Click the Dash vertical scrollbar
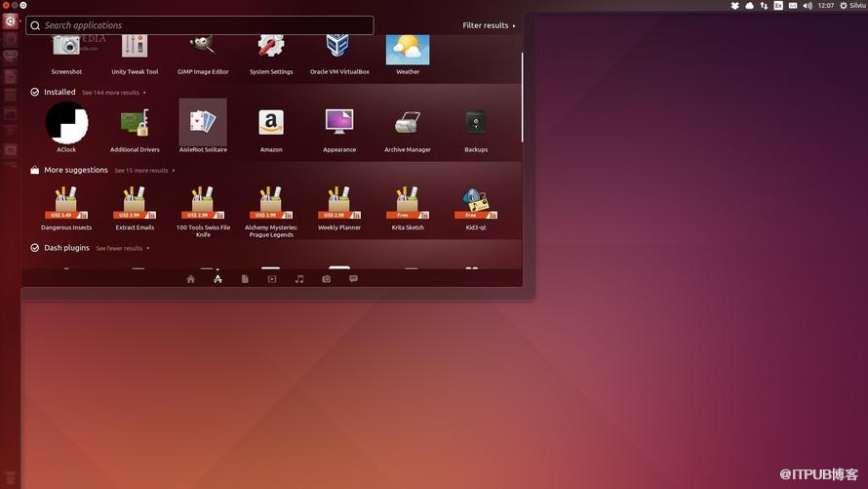868x489 pixels. 522,98
